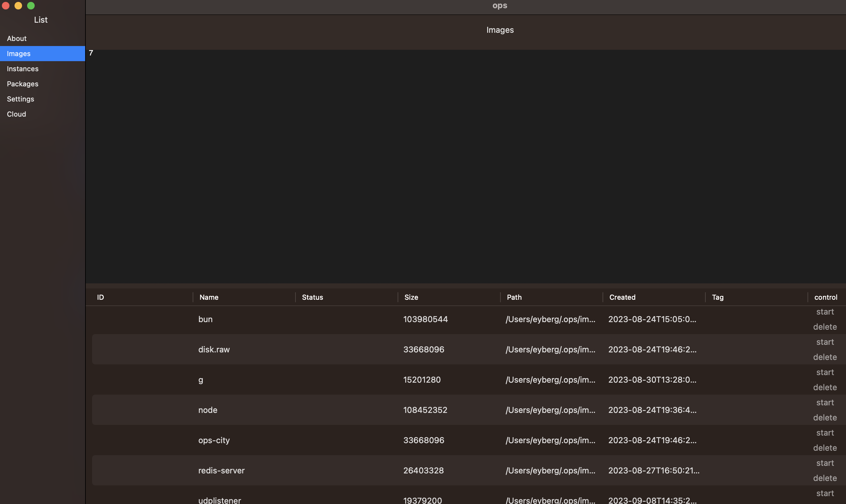Click the path cell in redis-server row
846x504 pixels.
click(550, 470)
